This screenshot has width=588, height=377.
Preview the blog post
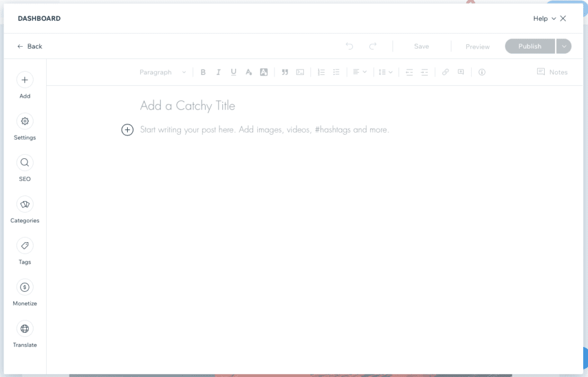pyautogui.click(x=477, y=46)
